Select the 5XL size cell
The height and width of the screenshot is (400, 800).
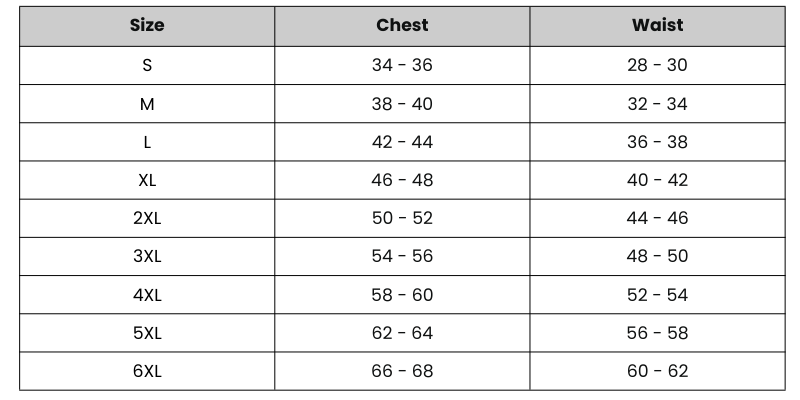[147, 333]
